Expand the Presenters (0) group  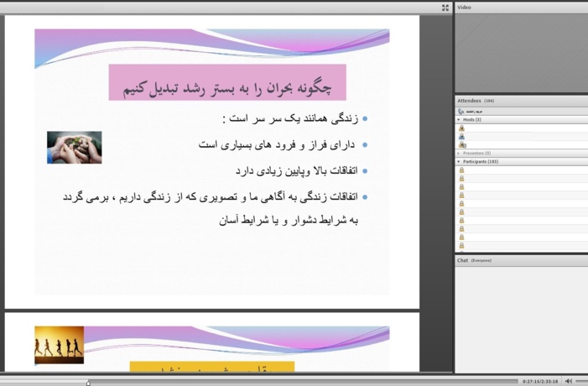point(458,154)
